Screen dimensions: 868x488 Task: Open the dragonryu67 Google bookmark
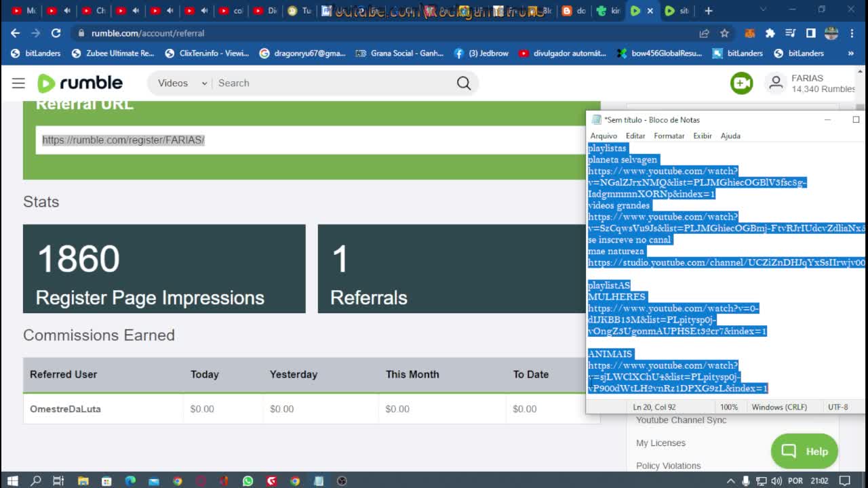coord(302,53)
